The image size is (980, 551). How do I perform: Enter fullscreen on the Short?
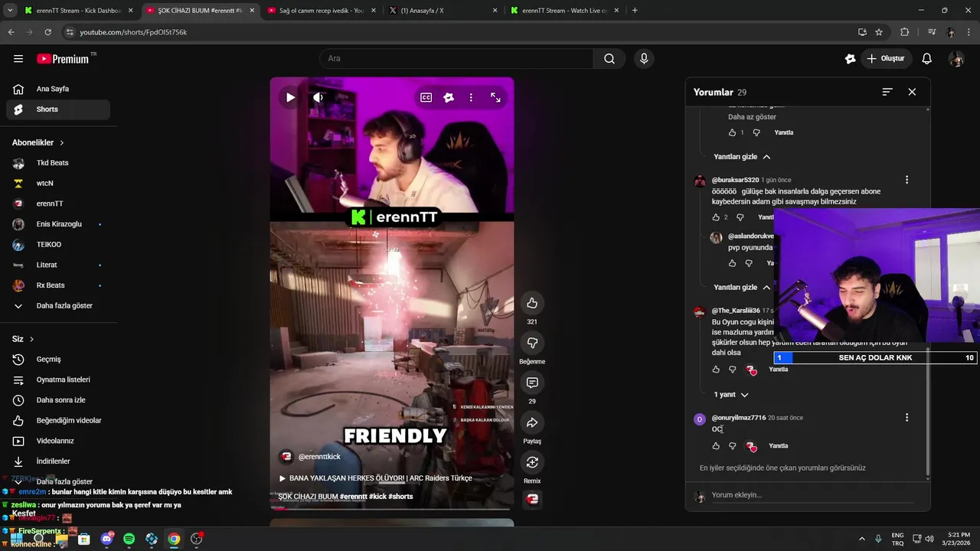495,97
